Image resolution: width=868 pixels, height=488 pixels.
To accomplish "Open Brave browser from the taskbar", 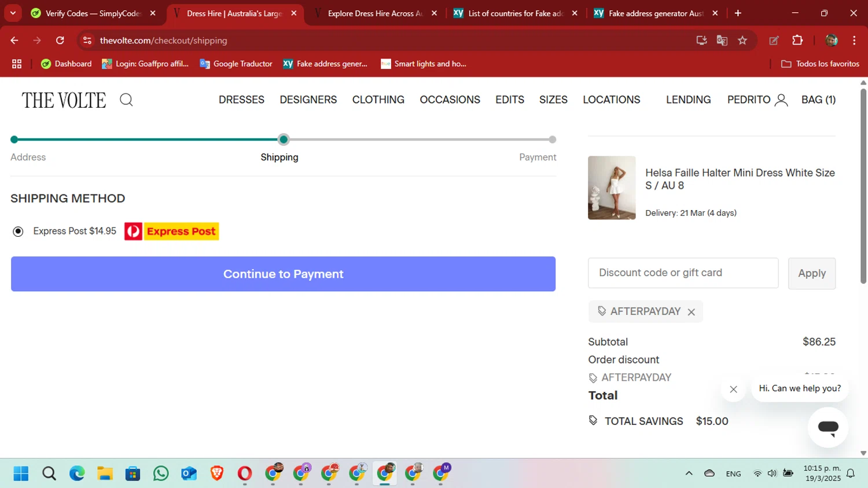I will [217, 474].
